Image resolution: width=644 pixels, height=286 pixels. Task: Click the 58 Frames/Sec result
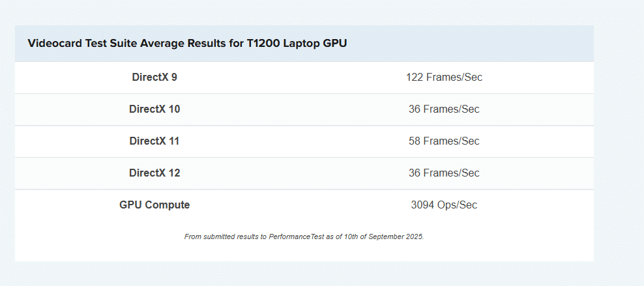point(444,141)
